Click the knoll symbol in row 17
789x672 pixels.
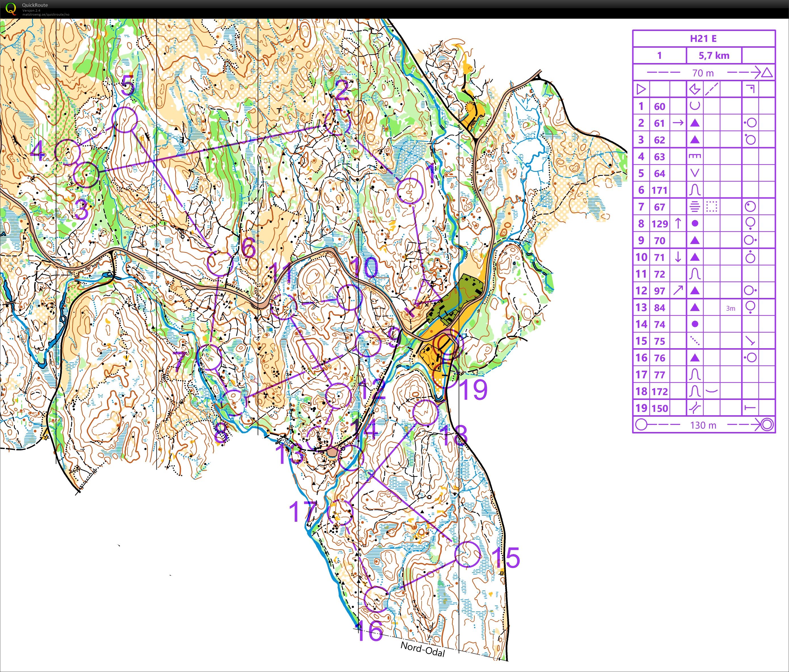(x=694, y=374)
